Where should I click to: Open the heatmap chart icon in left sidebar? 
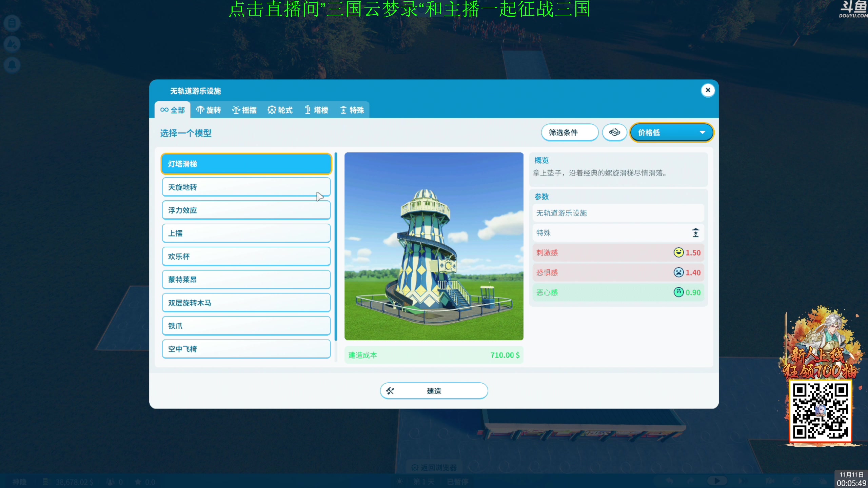[12, 44]
